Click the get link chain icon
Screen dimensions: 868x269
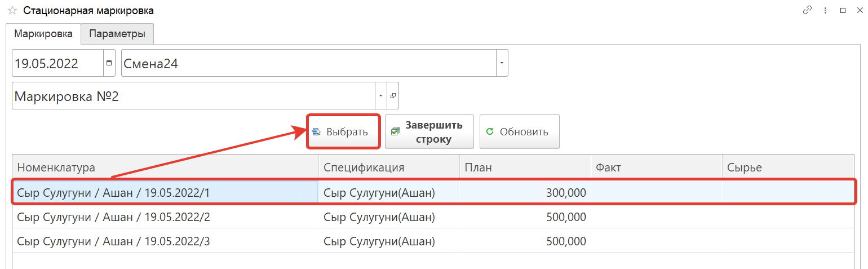point(807,10)
